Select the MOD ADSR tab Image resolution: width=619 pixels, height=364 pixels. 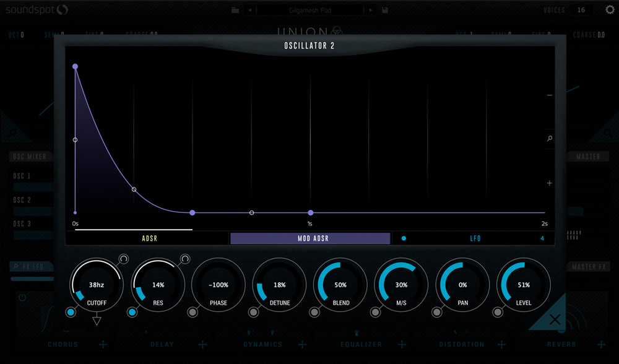(x=310, y=238)
